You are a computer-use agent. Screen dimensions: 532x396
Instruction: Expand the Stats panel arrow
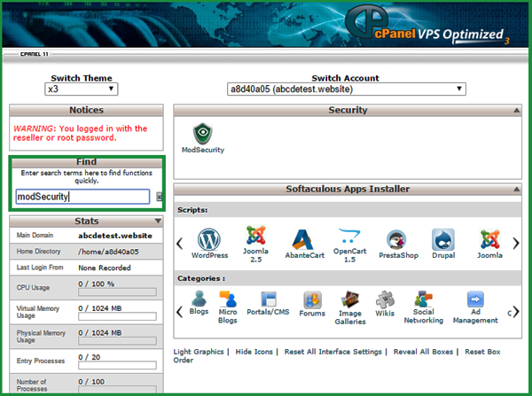(158, 221)
